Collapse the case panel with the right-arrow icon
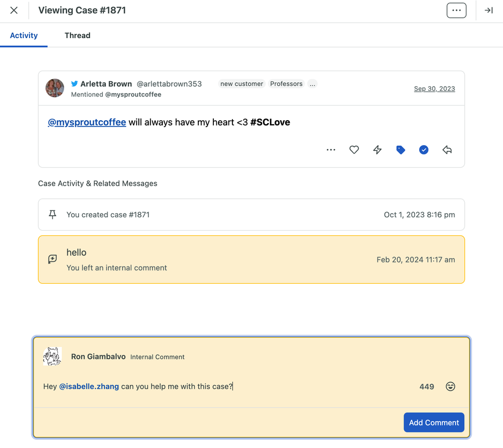The image size is (503, 448). coord(489,10)
